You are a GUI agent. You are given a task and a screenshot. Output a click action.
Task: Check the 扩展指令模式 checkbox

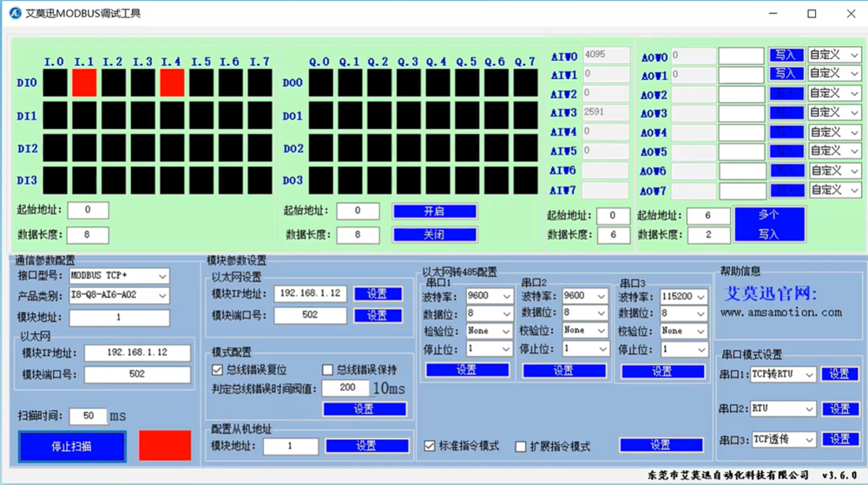pyautogui.click(x=521, y=446)
